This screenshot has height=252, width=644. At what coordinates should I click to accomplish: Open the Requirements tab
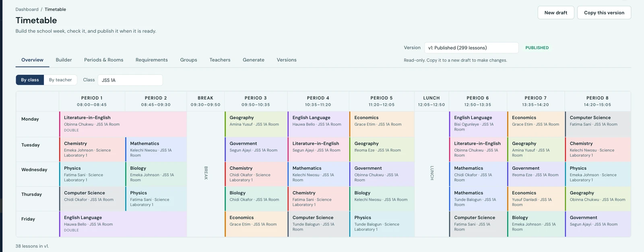[x=152, y=60]
